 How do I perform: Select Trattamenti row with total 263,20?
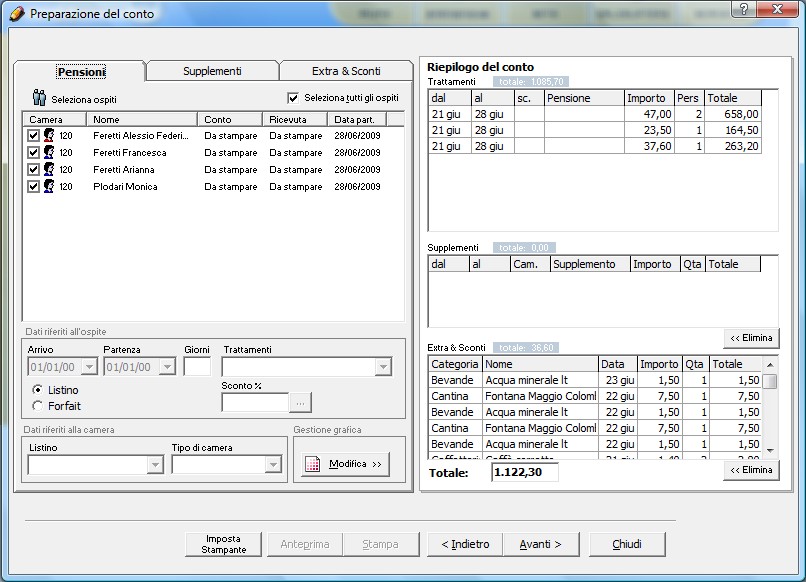(x=595, y=146)
